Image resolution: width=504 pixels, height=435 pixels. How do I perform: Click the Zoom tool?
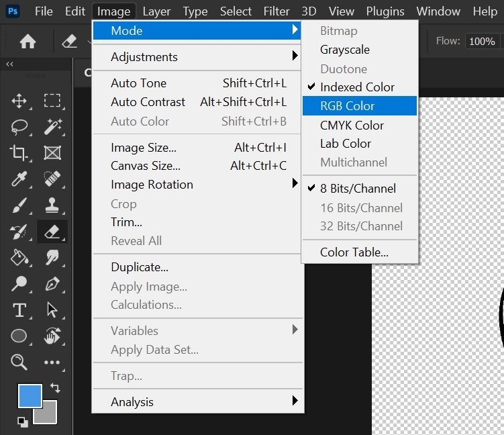tap(19, 362)
